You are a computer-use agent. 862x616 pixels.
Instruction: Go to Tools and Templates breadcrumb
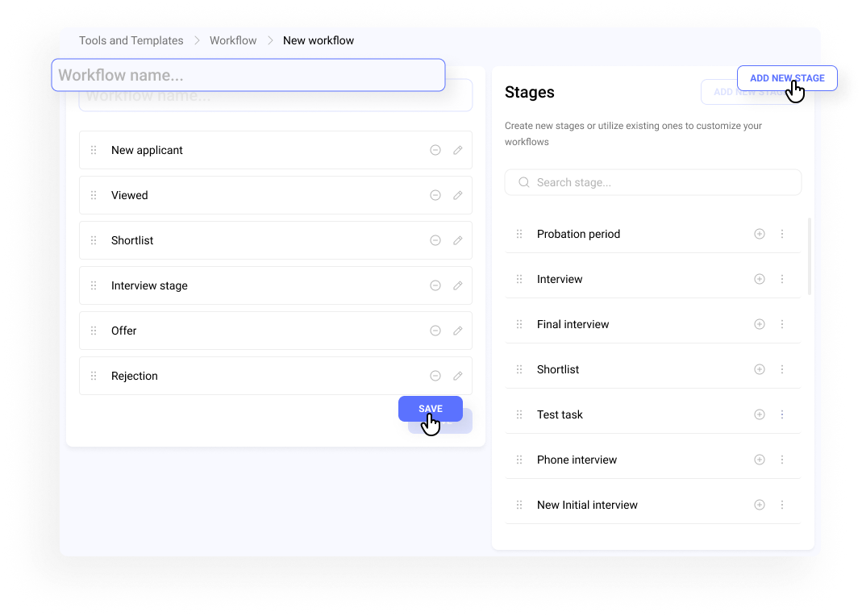coord(131,40)
